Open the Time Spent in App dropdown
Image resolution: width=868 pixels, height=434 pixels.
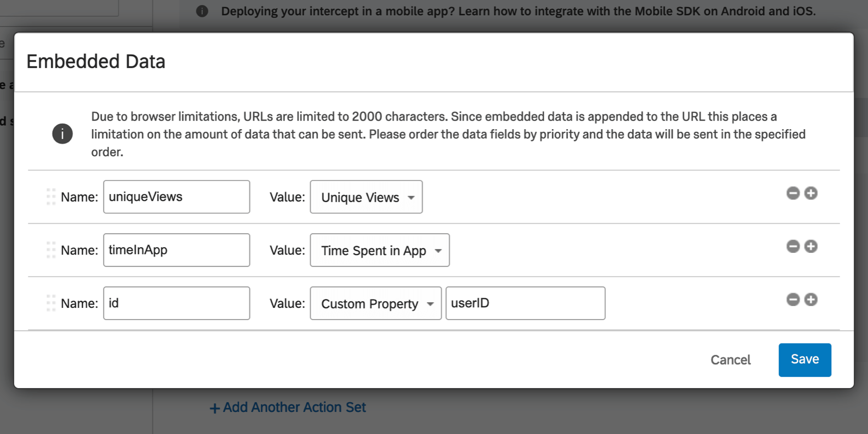379,250
